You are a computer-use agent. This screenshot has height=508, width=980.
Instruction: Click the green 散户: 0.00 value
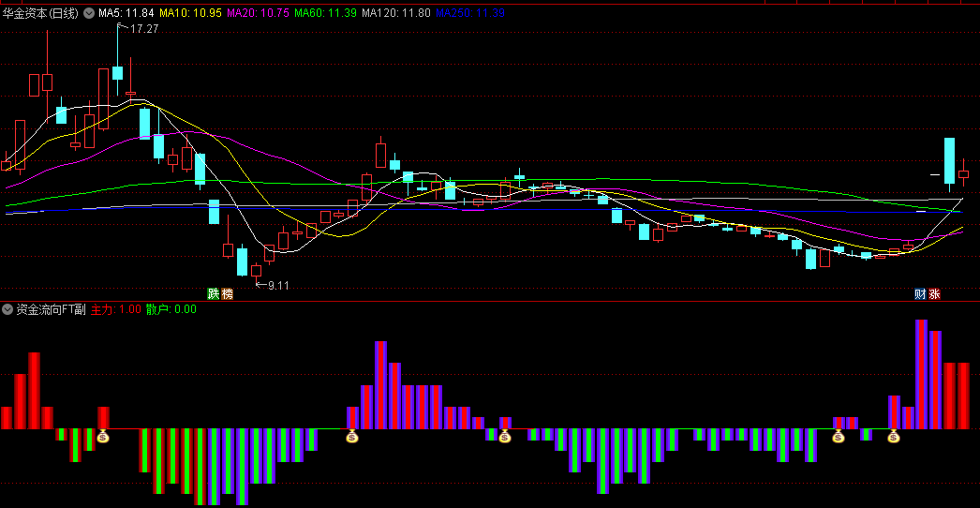click(x=171, y=309)
